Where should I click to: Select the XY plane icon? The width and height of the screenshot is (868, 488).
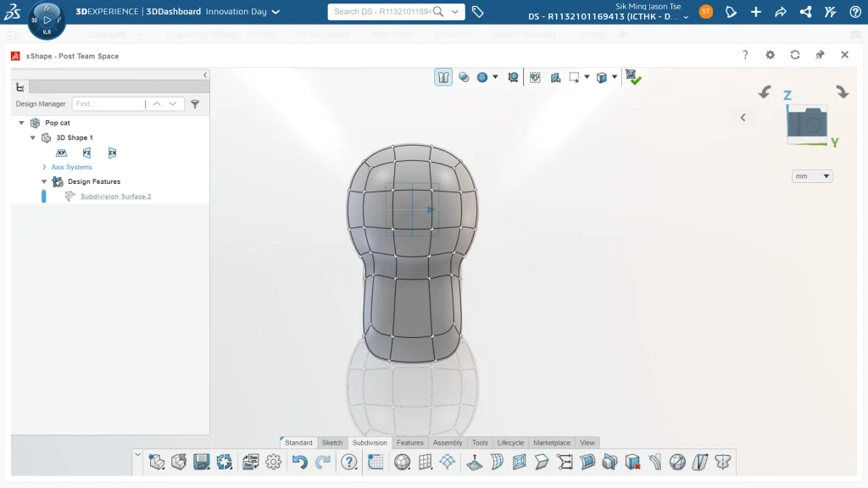61,152
